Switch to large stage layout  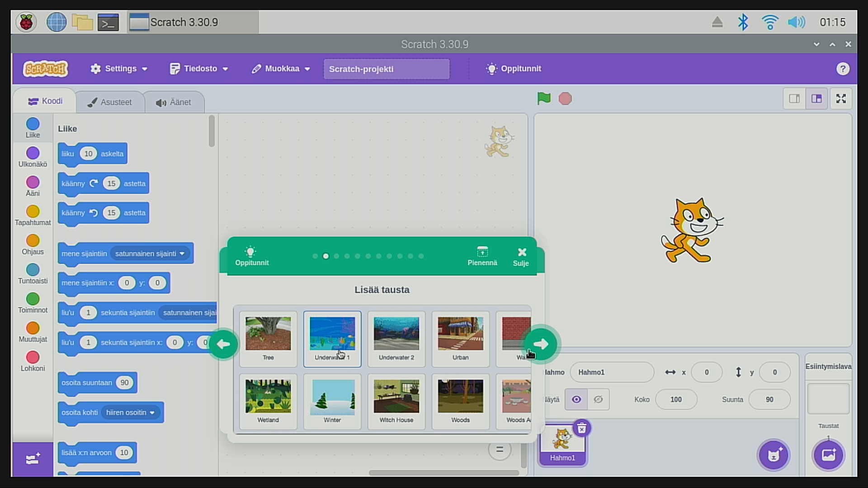[x=816, y=99]
